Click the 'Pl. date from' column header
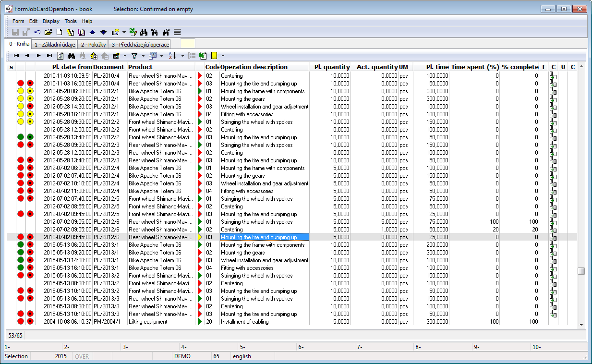The height and width of the screenshot is (364, 592). [72, 67]
